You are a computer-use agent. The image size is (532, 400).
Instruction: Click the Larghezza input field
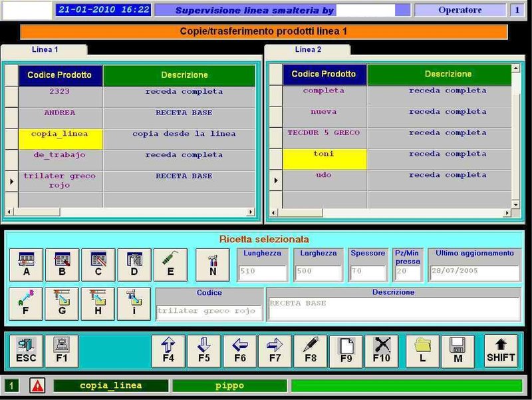pyautogui.click(x=318, y=273)
